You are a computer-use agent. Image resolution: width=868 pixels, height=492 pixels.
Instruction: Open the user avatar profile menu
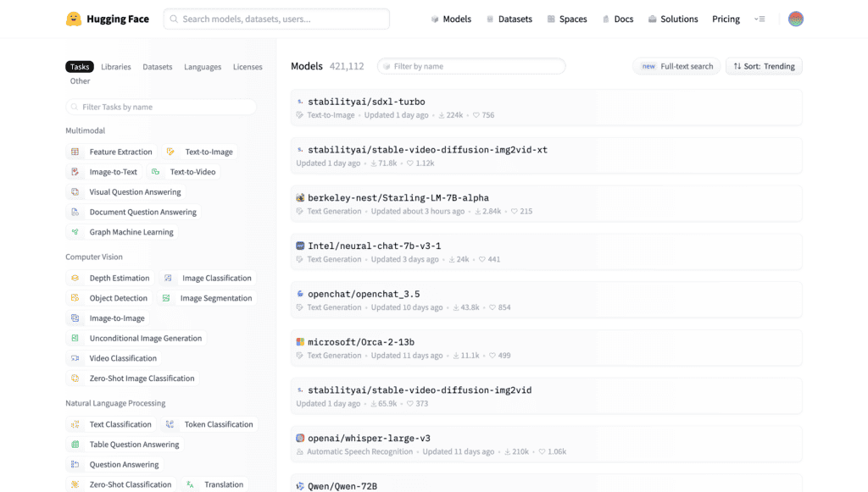795,19
